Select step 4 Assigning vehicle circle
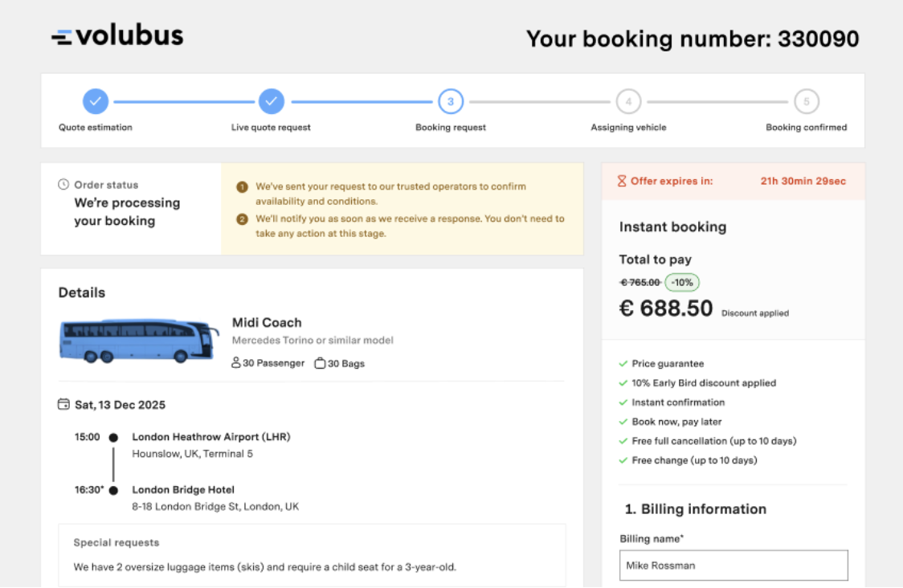The image size is (903, 588). 628,101
